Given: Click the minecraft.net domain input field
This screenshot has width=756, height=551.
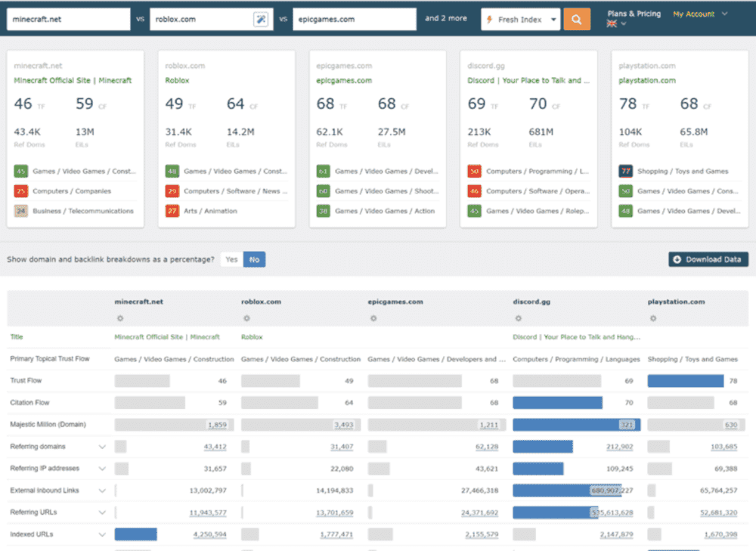Looking at the screenshot, I should (69, 20).
